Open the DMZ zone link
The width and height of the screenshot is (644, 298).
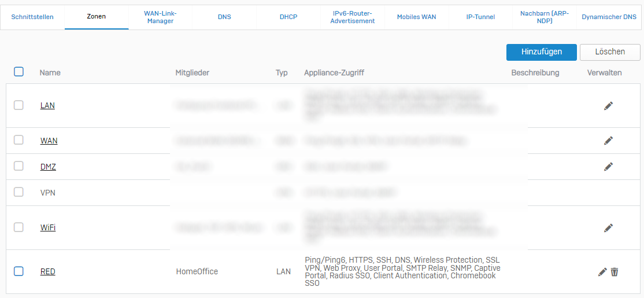(48, 167)
